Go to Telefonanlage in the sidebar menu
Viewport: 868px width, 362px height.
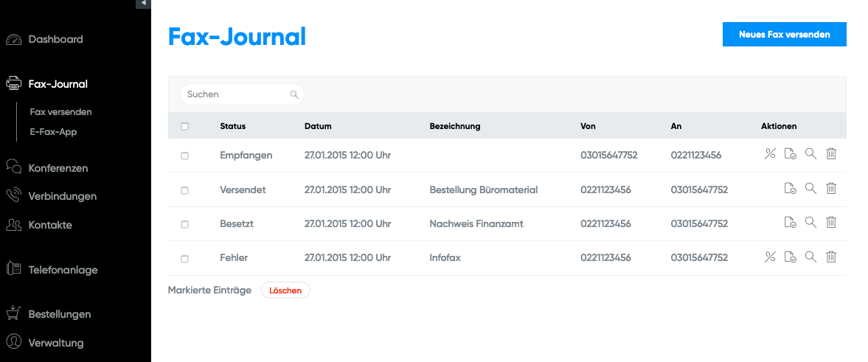(63, 270)
